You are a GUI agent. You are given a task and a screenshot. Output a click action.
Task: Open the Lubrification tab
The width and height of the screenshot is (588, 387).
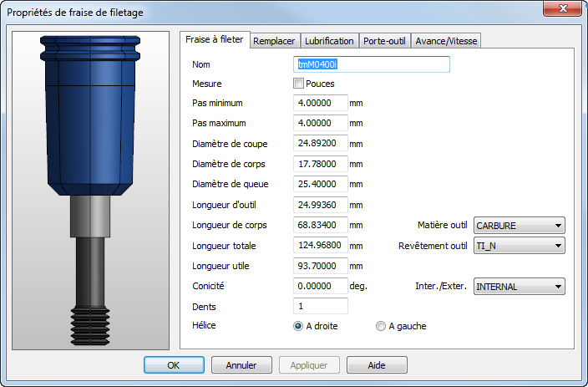coord(329,41)
